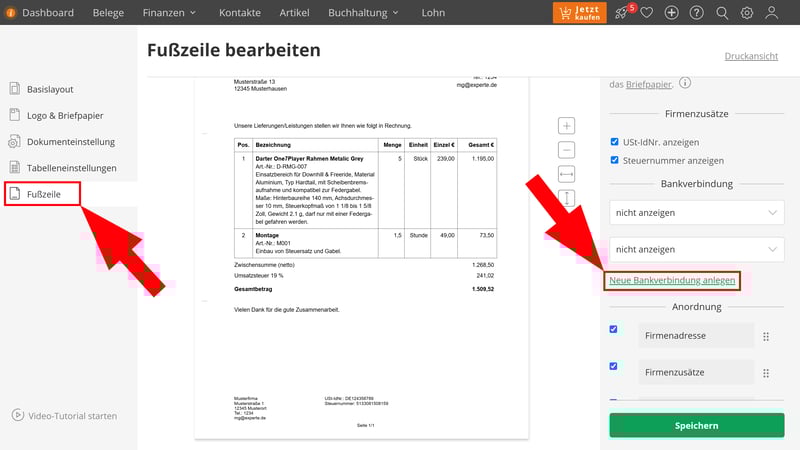The width and height of the screenshot is (800, 450).
Task: Open search with the magnifier icon
Action: click(722, 13)
